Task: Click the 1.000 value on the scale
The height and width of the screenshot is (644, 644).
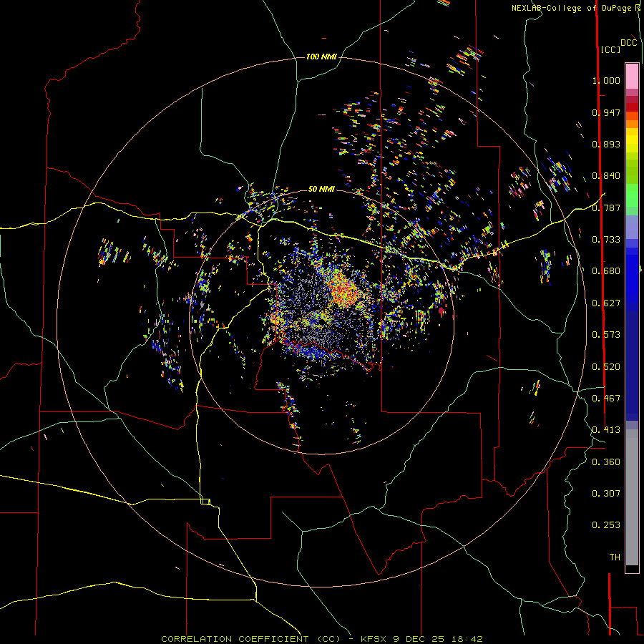Action: pos(606,80)
